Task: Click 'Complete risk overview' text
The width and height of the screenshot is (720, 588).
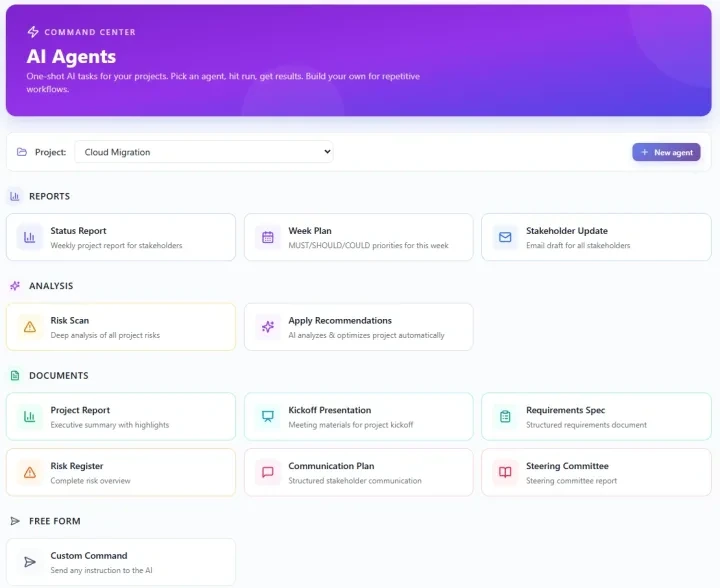Action: [x=90, y=481]
